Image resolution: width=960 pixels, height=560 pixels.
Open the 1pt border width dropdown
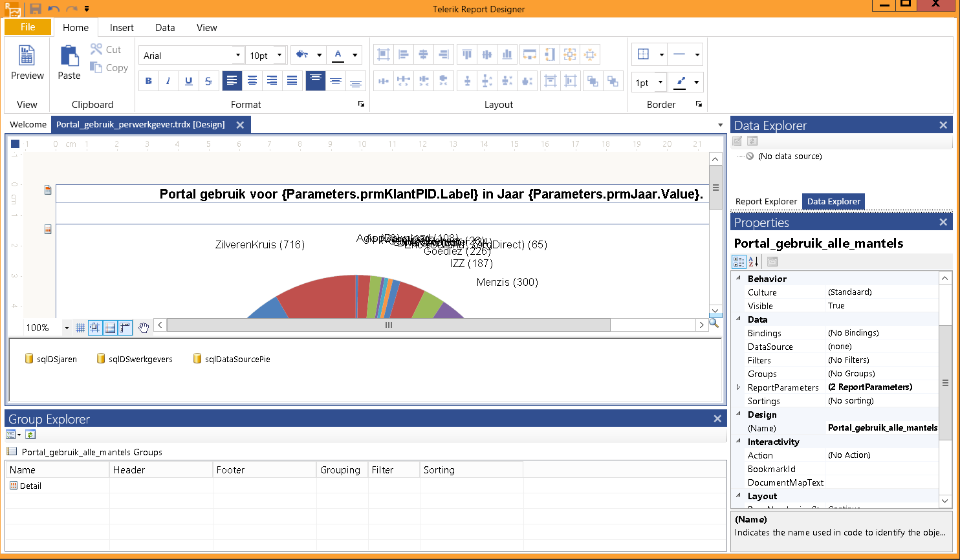660,82
